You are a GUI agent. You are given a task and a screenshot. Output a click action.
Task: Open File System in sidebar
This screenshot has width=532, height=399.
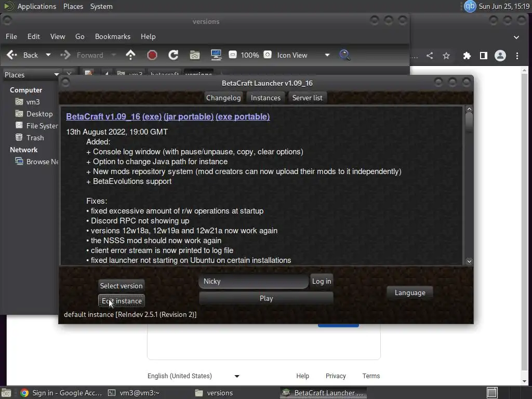point(37,126)
